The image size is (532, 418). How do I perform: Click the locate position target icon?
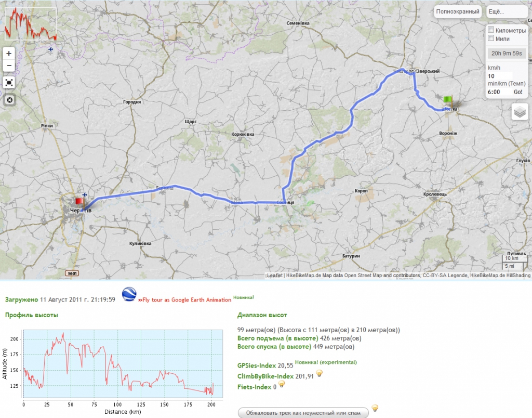click(9, 100)
